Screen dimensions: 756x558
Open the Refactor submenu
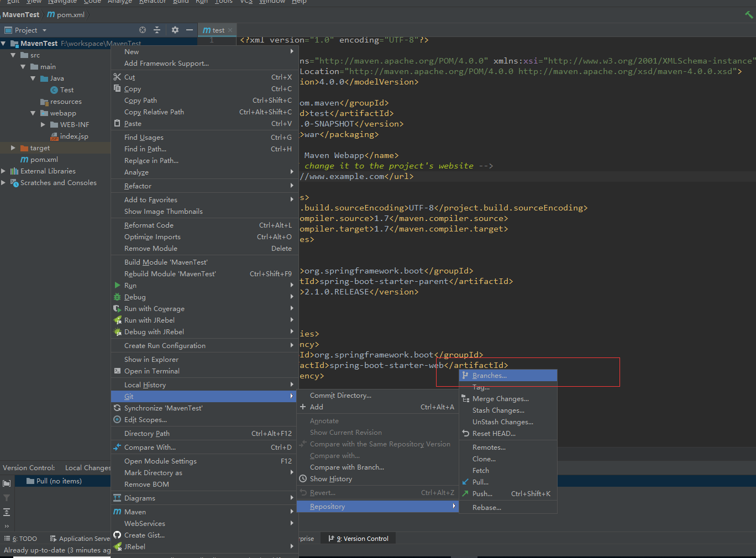[x=204, y=186]
